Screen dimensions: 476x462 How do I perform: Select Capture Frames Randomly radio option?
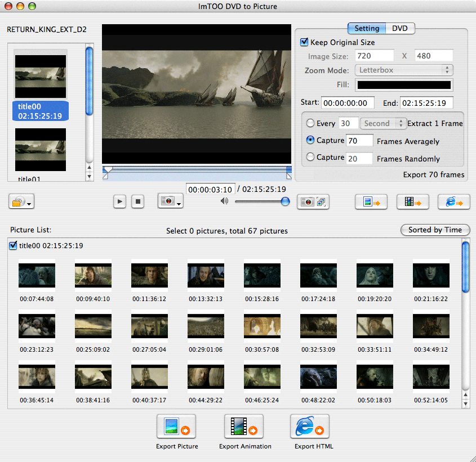click(310, 157)
